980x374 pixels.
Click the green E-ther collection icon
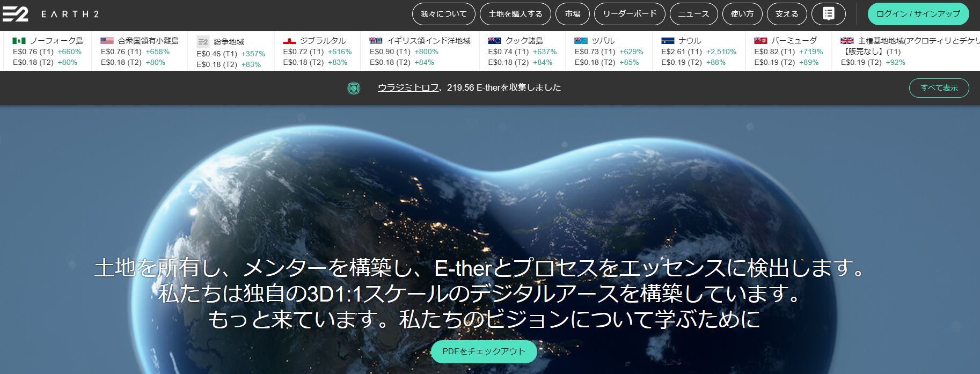(353, 88)
